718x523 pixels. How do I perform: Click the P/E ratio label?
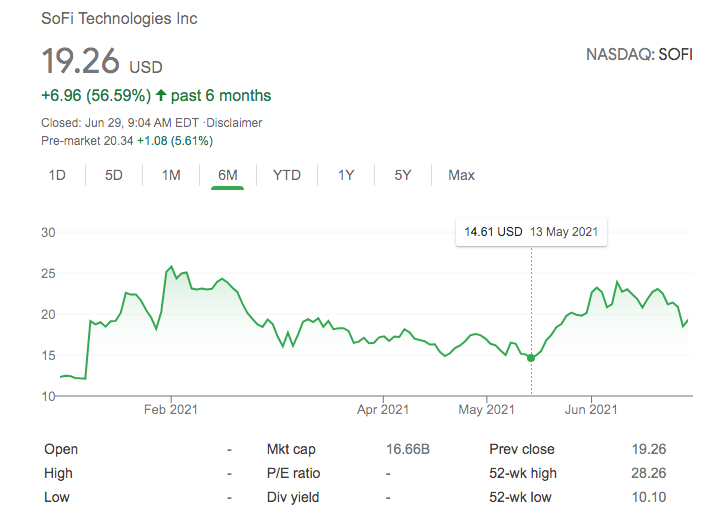tap(294, 473)
